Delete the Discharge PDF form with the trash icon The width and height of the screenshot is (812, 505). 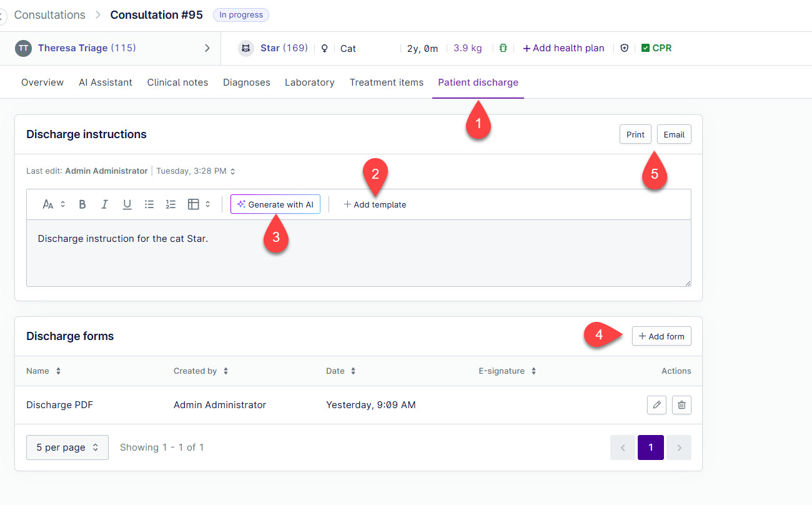681,405
